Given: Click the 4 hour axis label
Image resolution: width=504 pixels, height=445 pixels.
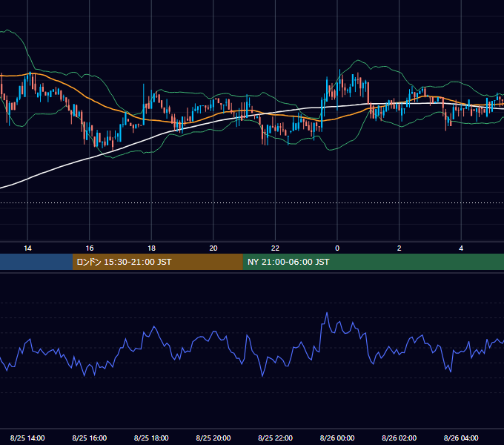Looking at the screenshot, I should coord(461,248).
